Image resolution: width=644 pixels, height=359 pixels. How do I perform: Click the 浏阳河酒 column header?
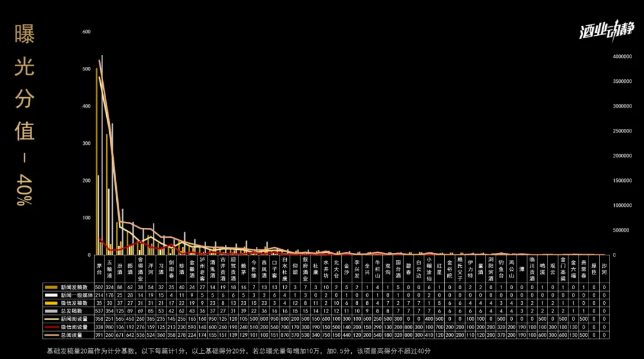(x=491, y=269)
